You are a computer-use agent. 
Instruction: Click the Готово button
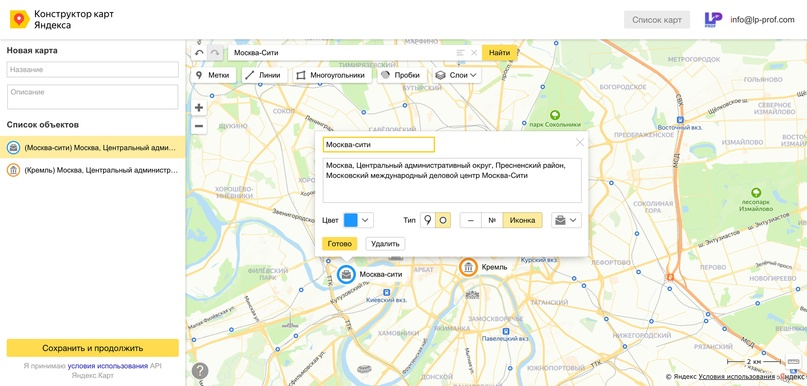(340, 244)
